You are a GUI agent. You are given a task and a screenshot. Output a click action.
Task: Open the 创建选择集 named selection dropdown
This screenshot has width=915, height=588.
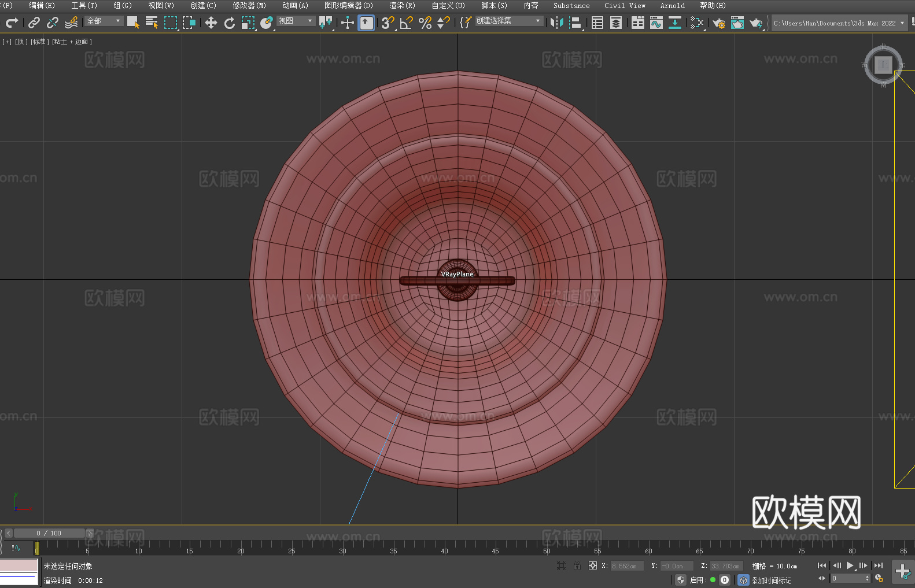coord(508,21)
